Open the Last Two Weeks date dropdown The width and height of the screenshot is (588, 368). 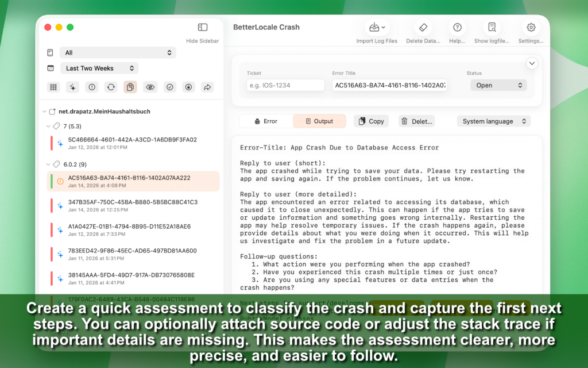[x=99, y=68]
